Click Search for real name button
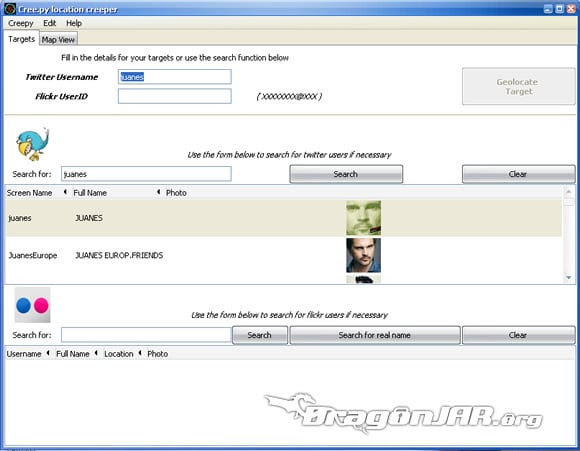Viewport: 580px width, 451px height. pyautogui.click(x=375, y=335)
